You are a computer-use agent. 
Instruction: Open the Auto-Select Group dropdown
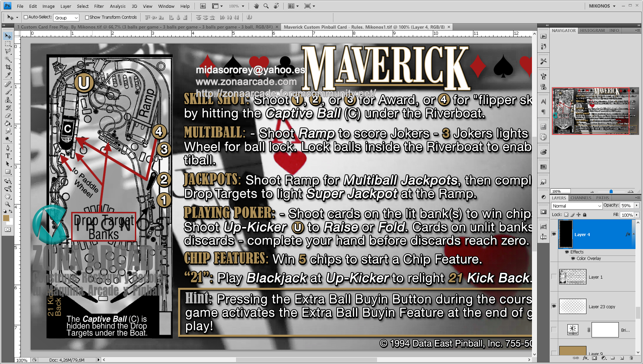pyautogui.click(x=66, y=18)
